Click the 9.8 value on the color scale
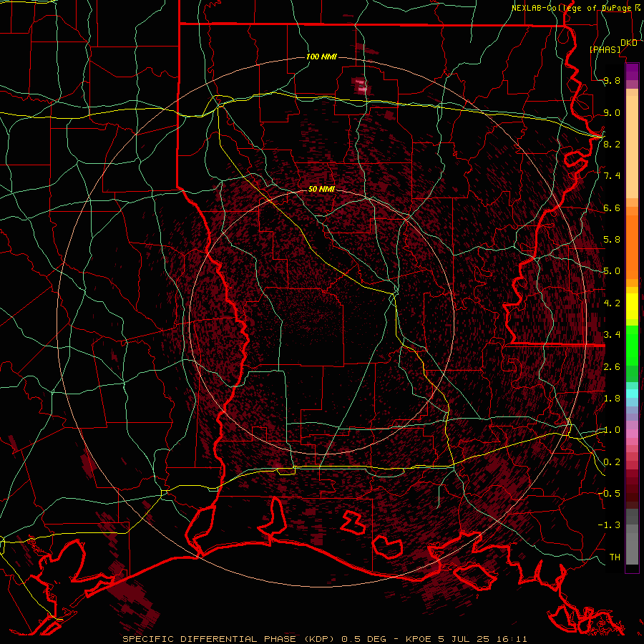 tap(612, 81)
